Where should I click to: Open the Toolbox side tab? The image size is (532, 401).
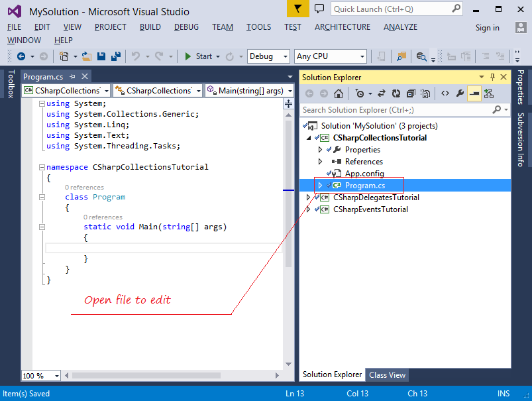[11, 84]
